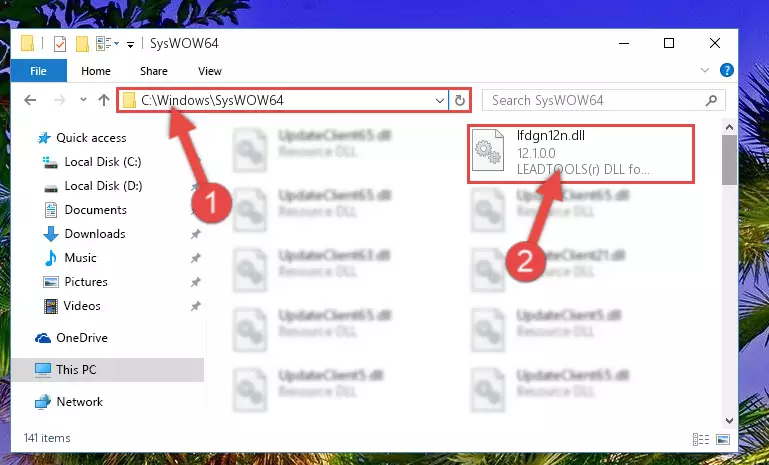
Task: Open Documents in navigation pane
Action: (x=96, y=210)
